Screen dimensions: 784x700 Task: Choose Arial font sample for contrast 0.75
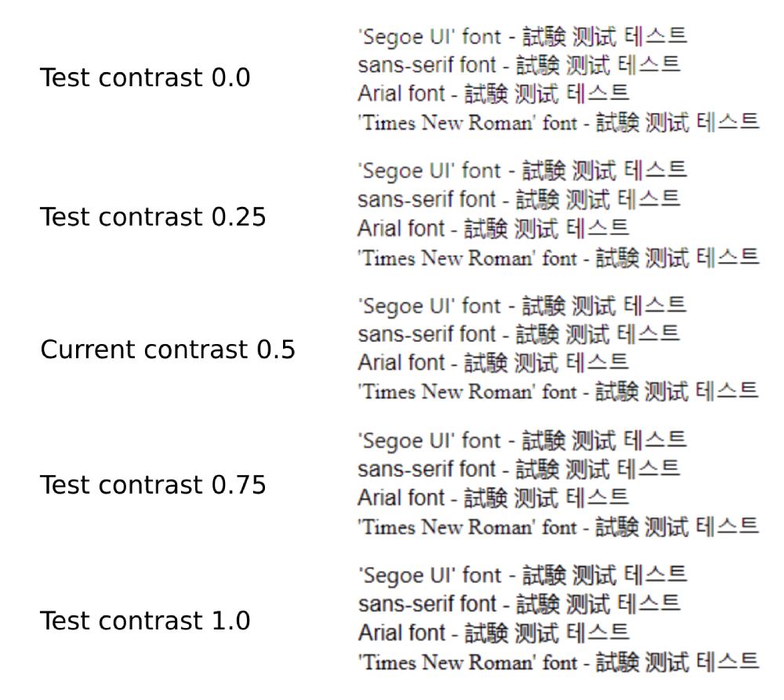493,498
